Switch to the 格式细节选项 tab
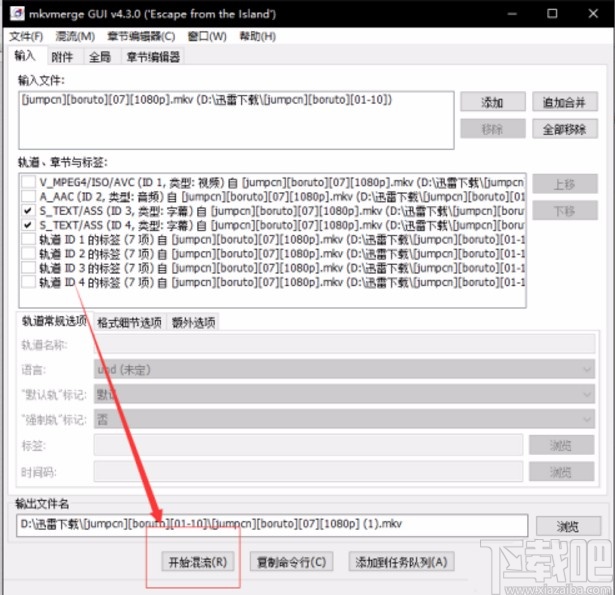This screenshot has width=615, height=595. (x=129, y=322)
